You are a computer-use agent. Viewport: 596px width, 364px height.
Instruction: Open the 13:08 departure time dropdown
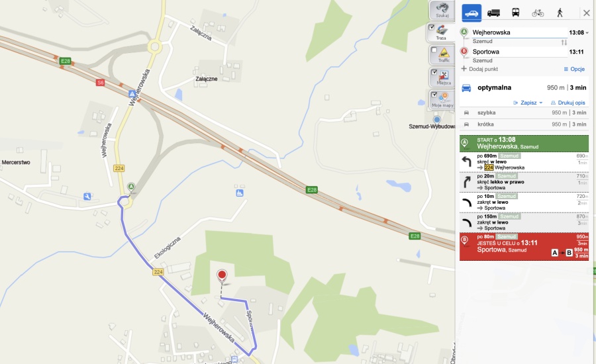click(579, 32)
